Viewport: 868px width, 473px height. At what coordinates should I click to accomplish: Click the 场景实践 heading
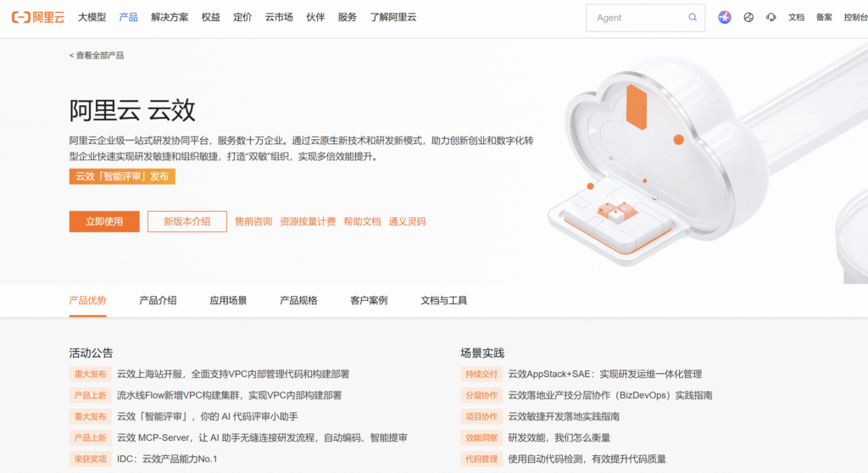[x=482, y=353]
